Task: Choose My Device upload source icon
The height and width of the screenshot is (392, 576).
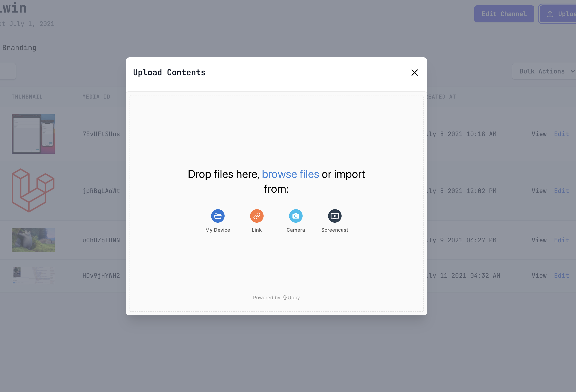Action: [x=218, y=216]
